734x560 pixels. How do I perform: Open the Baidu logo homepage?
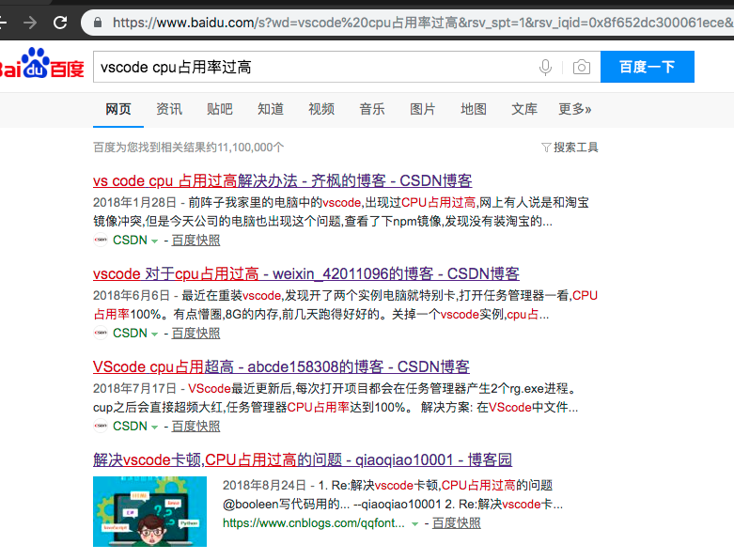click(x=41, y=64)
